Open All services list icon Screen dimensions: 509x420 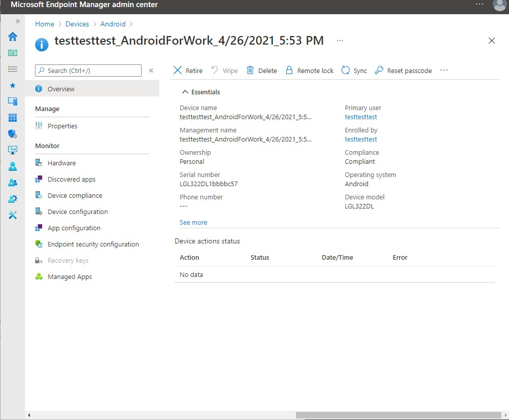tap(13, 69)
